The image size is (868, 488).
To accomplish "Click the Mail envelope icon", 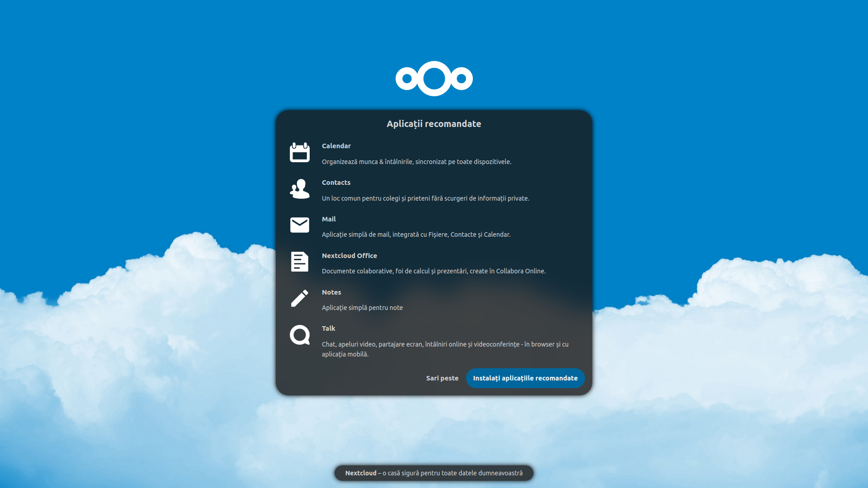I will (x=300, y=225).
